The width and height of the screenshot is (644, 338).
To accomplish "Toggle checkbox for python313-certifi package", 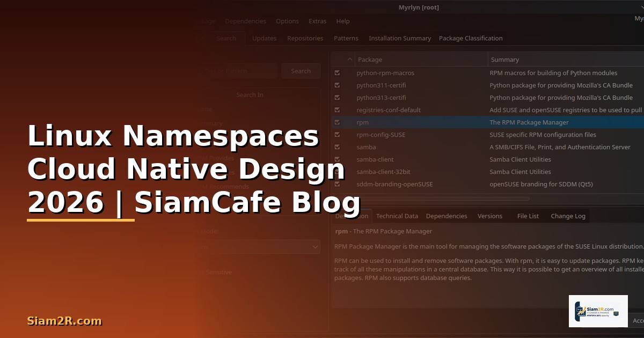I will click(x=337, y=97).
